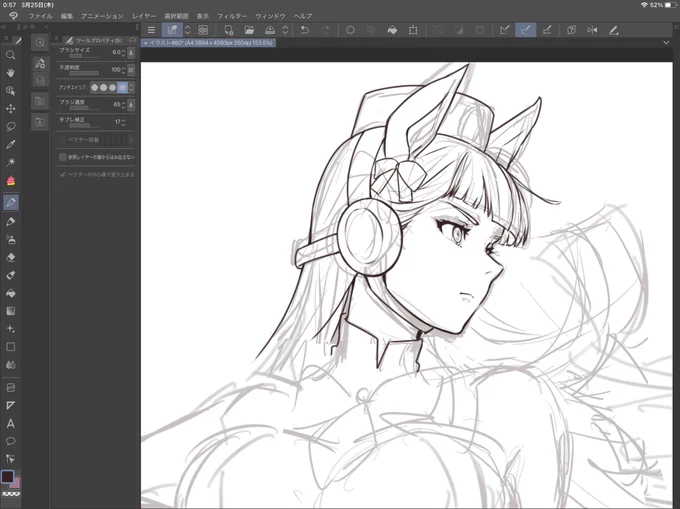Open brush size dynamics settings button
Screen dimensions: 680x509
(131, 53)
